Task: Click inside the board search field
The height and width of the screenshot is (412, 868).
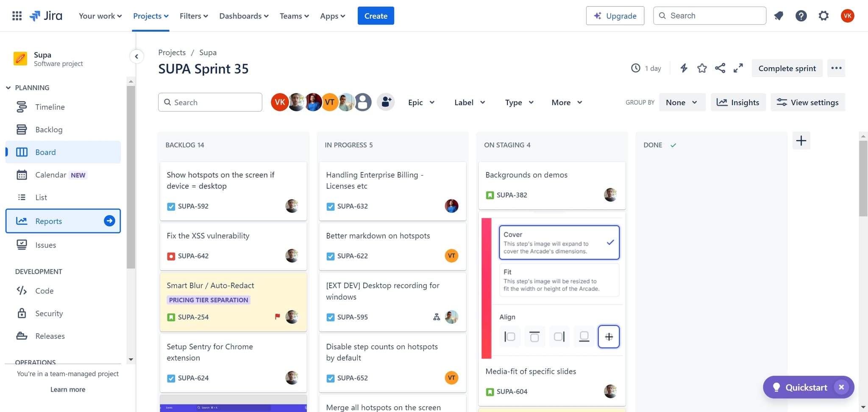Action: pos(210,102)
